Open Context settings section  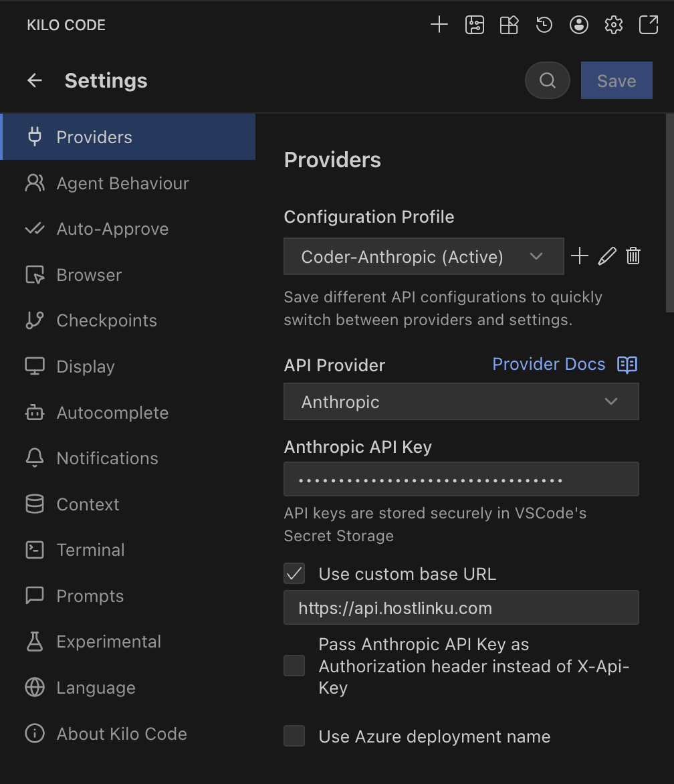click(129, 504)
